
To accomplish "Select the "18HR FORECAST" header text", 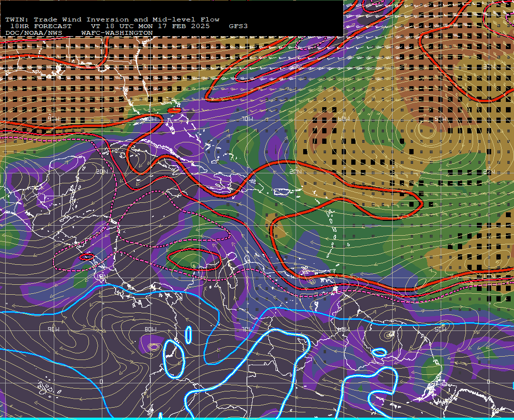I will [41, 26].
